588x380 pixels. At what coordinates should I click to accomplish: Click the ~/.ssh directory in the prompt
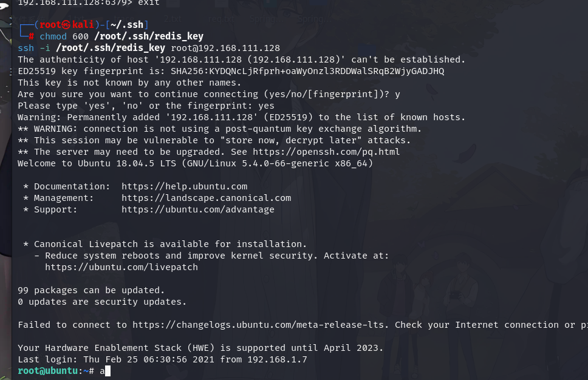(127, 25)
